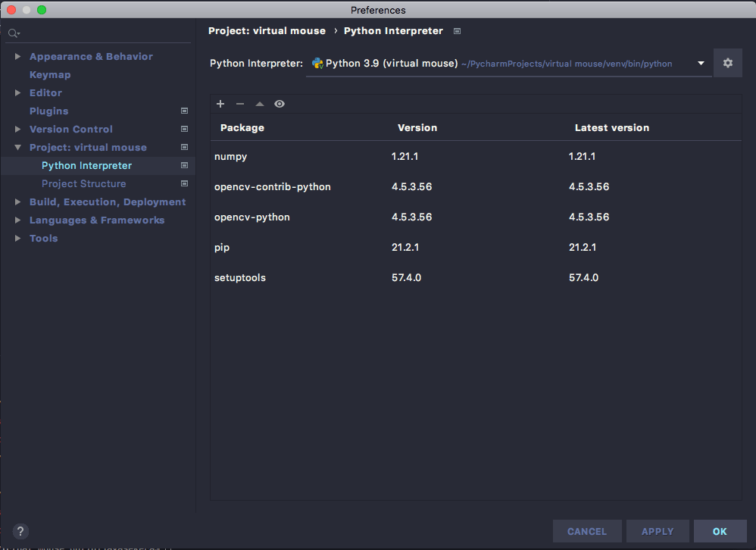Click the icon next to breadcrumb Python Interpreter
The width and height of the screenshot is (756, 550).
click(457, 31)
